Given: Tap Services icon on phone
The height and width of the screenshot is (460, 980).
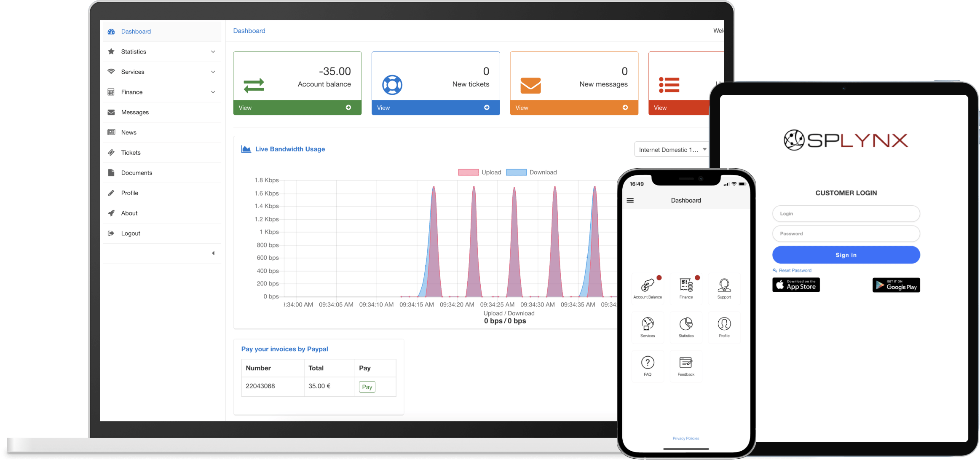Looking at the screenshot, I should pos(648,324).
